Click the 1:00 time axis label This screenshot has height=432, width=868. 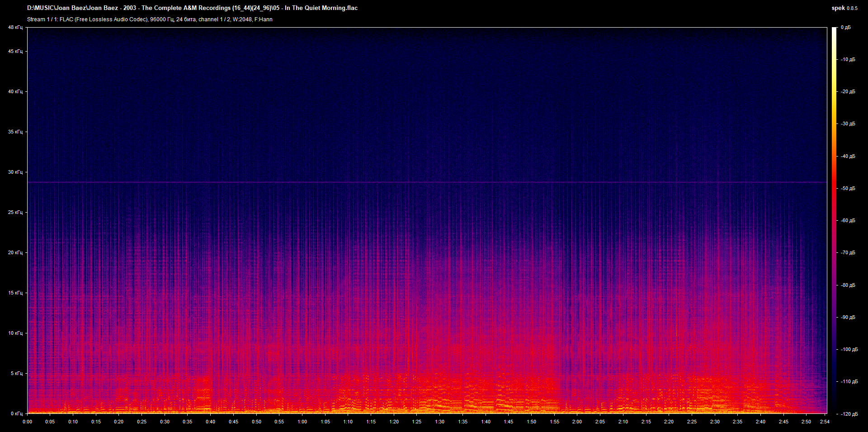coord(302,422)
